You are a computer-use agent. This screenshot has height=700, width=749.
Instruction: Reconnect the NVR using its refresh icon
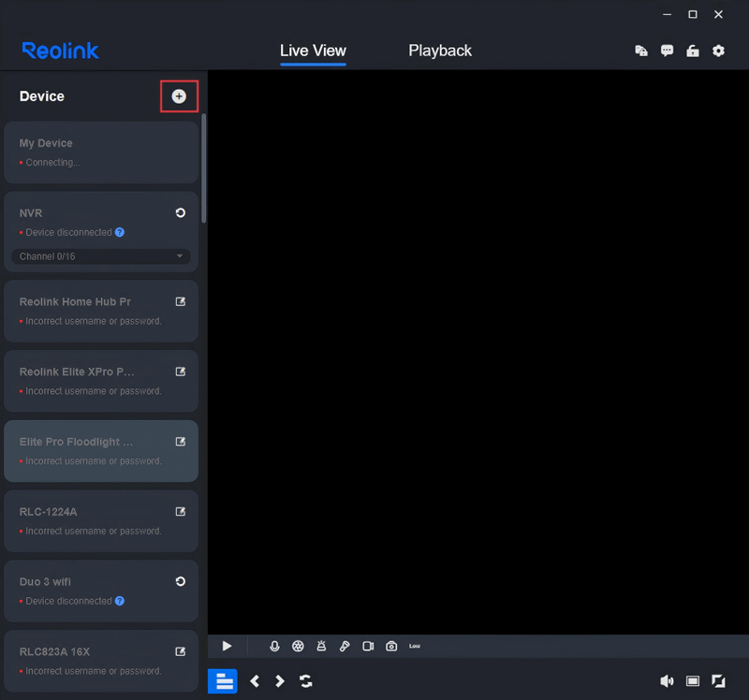pyautogui.click(x=181, y=213)
